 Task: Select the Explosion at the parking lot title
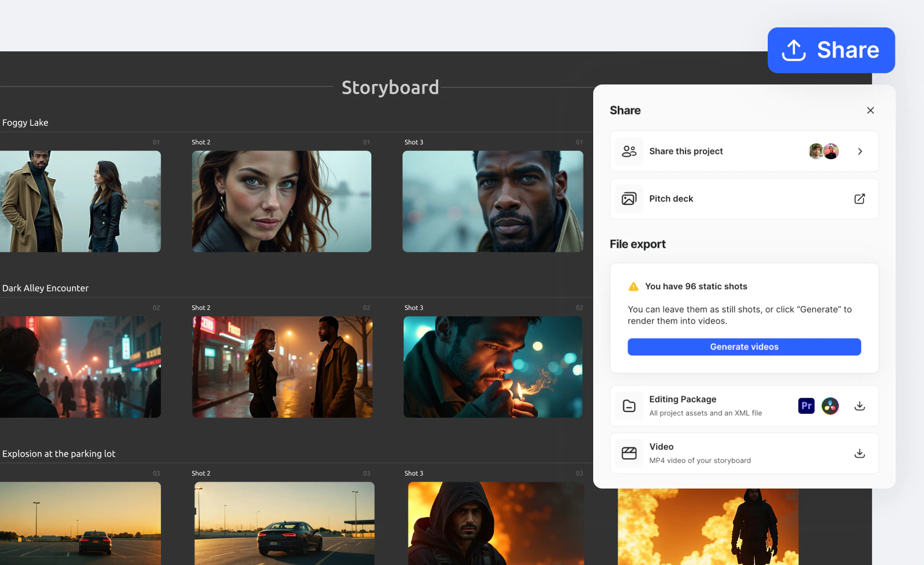(59, 454)
